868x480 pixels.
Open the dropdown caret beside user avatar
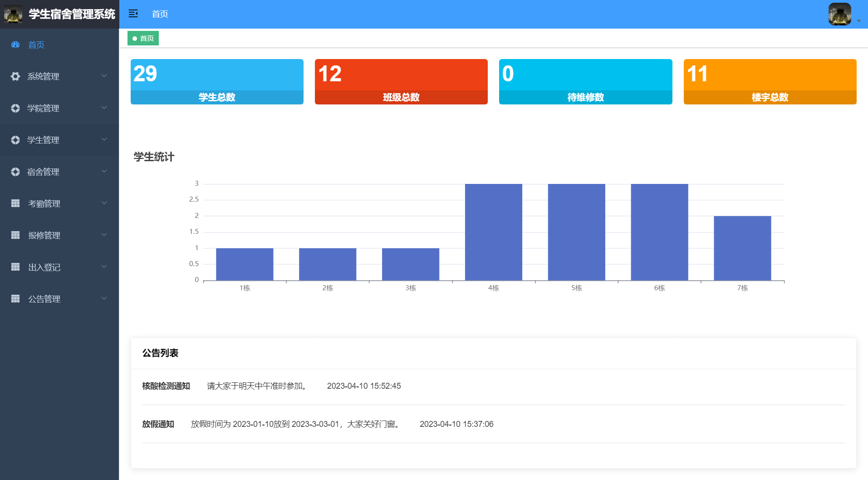point(859,21)
